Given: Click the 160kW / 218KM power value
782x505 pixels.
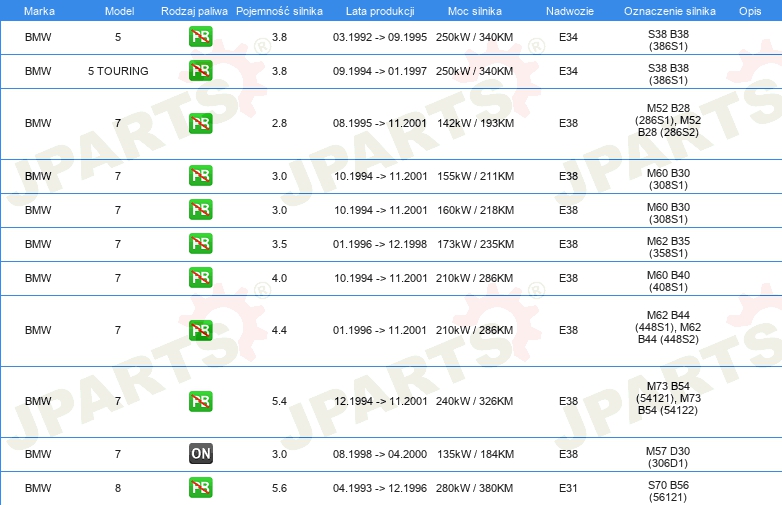Looking at the screenshot, I should click(475, 210).
